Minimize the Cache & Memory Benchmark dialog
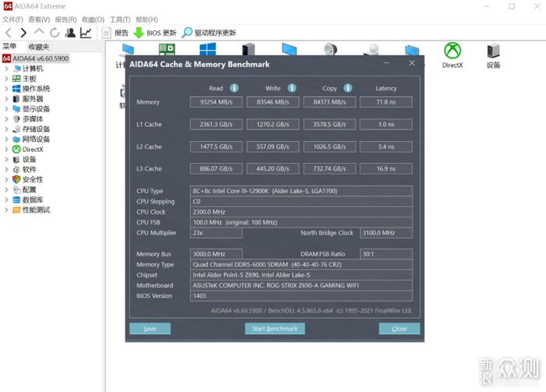This screenshot has width=546, height=392. click(386, 63)
